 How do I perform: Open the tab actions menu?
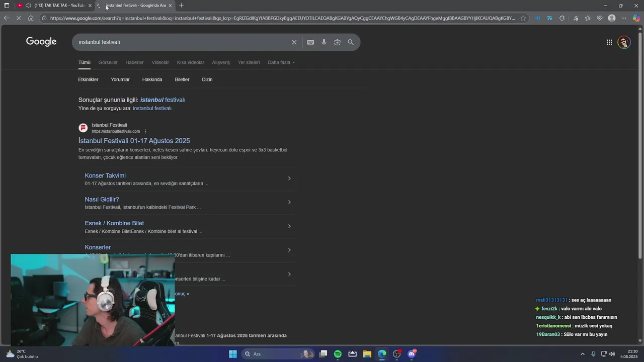[x=7, y=6]
